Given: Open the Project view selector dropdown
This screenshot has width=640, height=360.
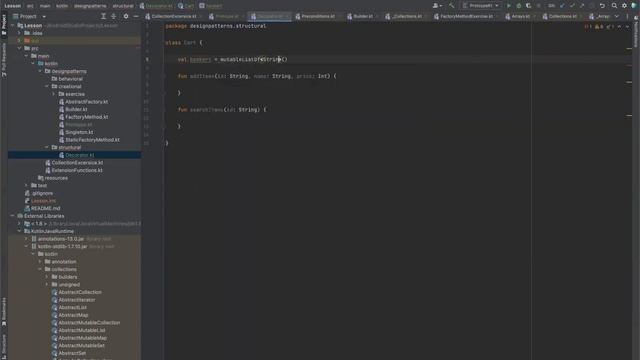Looking at the screenshot, I should click(x=29, y=16).
